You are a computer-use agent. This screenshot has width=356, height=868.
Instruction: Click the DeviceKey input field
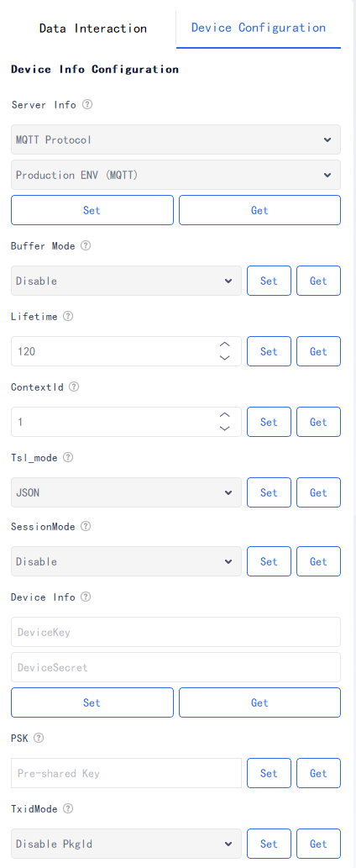coord(175,632)
